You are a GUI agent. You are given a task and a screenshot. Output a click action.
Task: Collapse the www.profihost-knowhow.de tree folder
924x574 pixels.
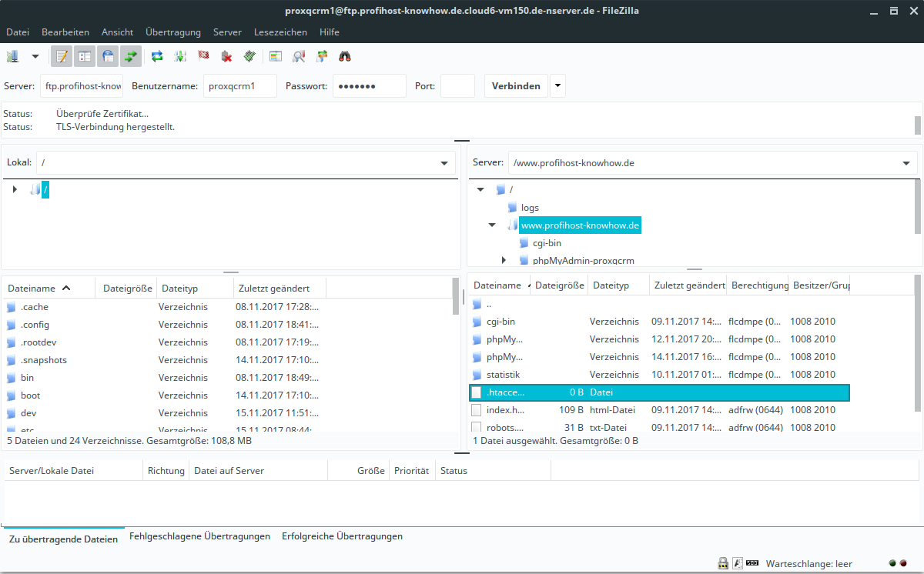coord(492,225)
